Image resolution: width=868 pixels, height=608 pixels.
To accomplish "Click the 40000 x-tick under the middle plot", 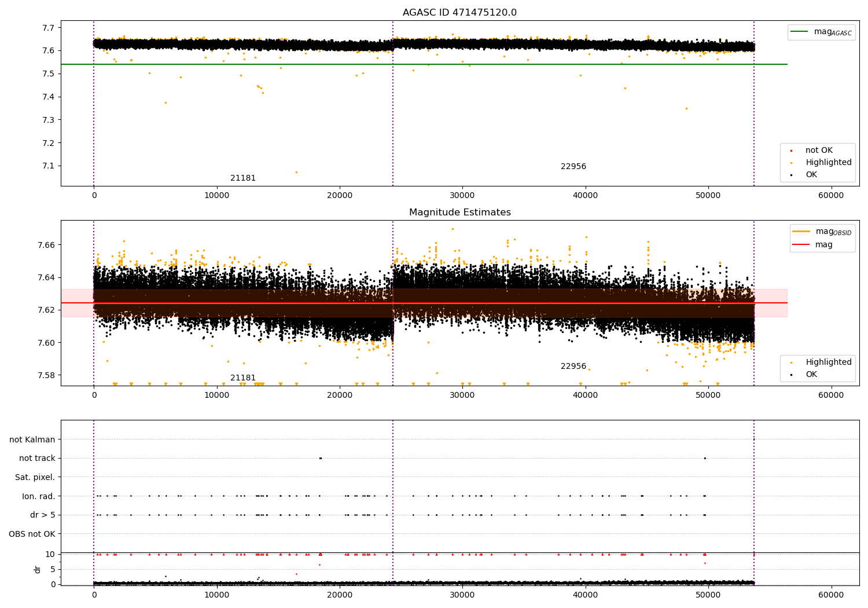I will pyautogui.click(x=585, y=395).
